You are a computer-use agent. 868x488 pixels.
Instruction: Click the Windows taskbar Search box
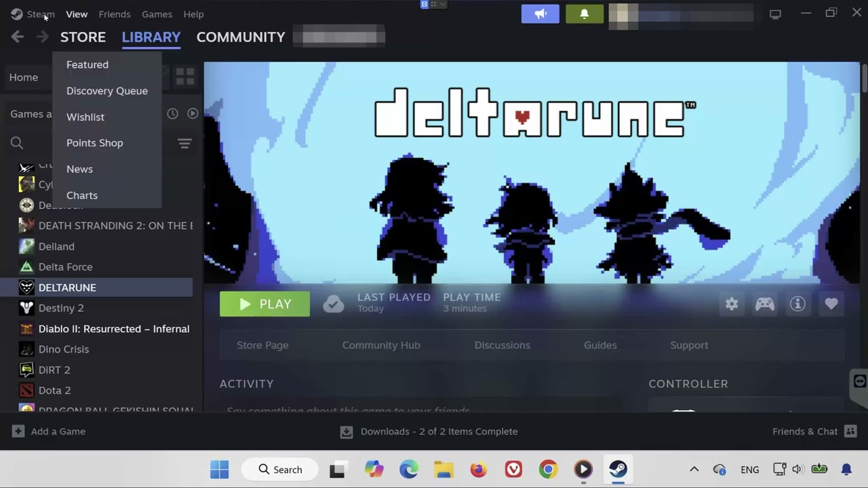click(x=280, y=470)
